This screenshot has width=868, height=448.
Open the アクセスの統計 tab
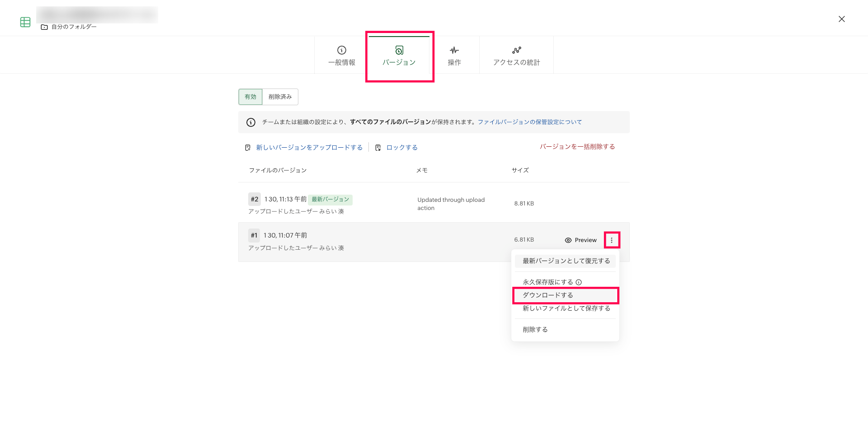[x=516, y=56]
